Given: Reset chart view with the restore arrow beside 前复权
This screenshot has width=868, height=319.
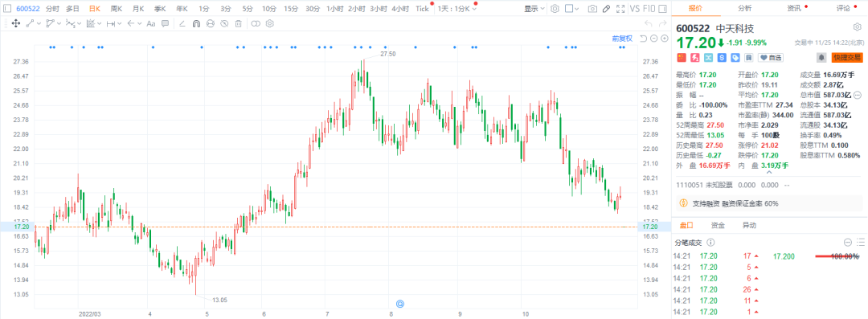Looking at the screenshot, I should pyautogui.click(x=643, y=39).
